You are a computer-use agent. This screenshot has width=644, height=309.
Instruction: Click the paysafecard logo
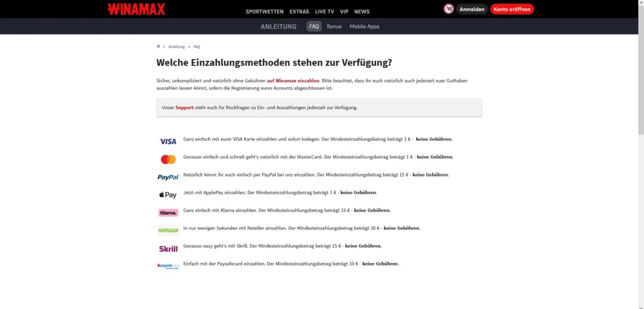(x=168, y=266)
